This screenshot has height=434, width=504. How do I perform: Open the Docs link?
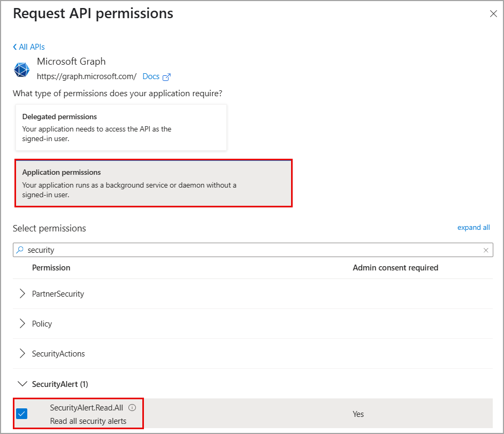point(151,76)
